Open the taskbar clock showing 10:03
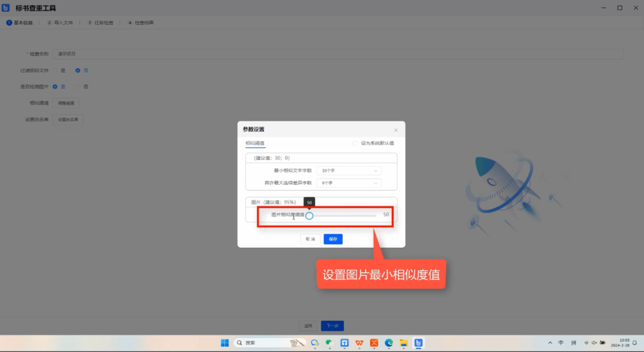Viewport: 644px width, 352px height. coord(620,343)
